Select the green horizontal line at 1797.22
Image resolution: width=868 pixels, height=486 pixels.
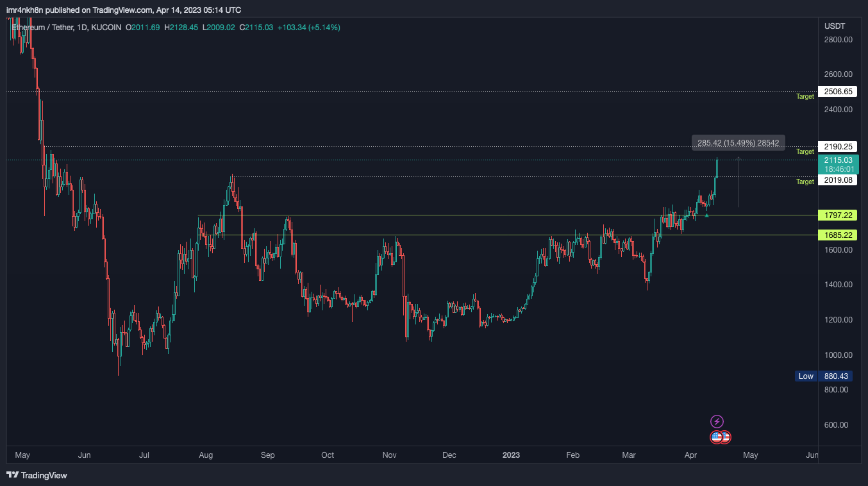506,215
